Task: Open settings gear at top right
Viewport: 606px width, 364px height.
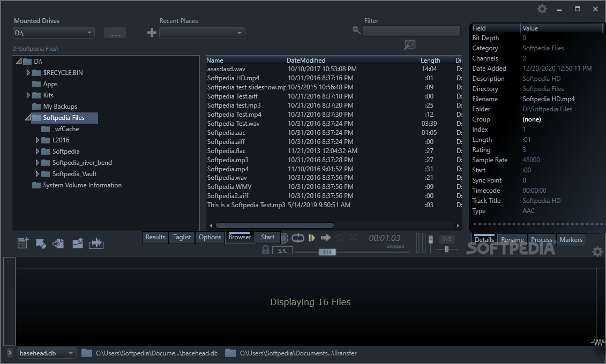Action: point(542,9)
